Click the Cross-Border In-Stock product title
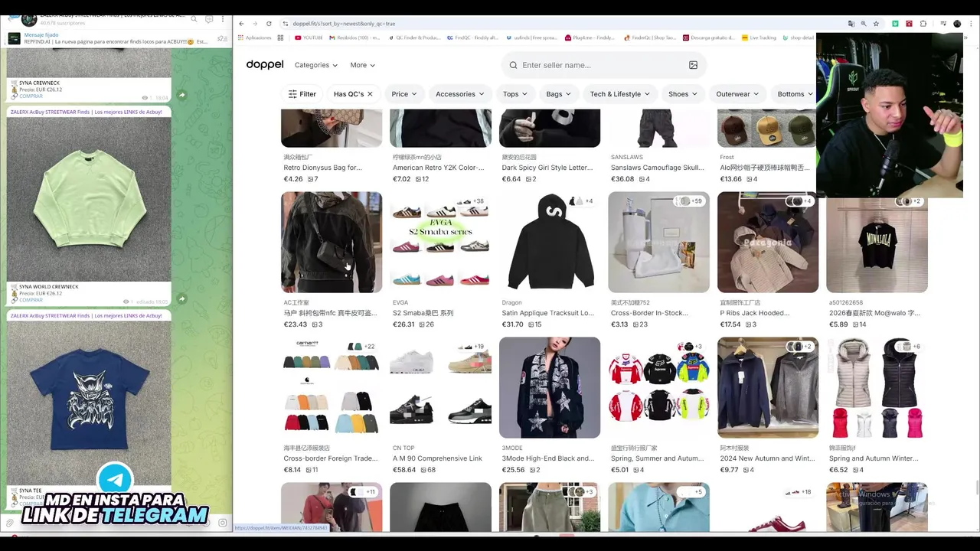The width and height of the screenshot is (980, 551). click(649, 313)
